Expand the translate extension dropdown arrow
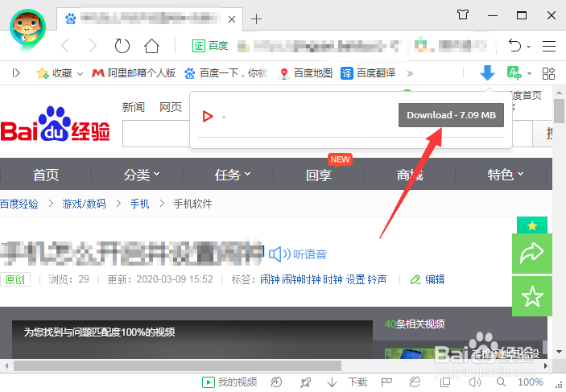Viewport: 566px width, 392px height. click(x=529, y=73)
